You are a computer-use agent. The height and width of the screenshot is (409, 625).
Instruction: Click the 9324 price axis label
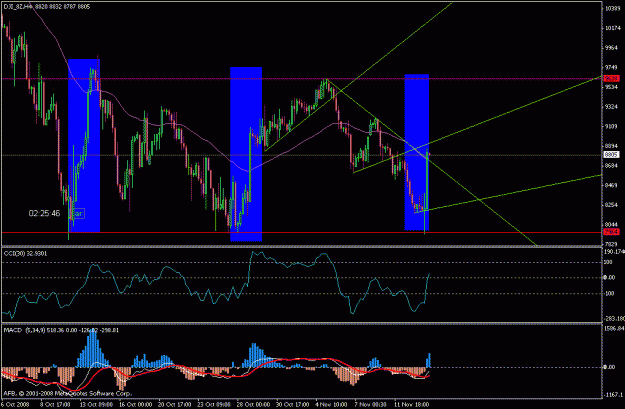coord(611,107)
